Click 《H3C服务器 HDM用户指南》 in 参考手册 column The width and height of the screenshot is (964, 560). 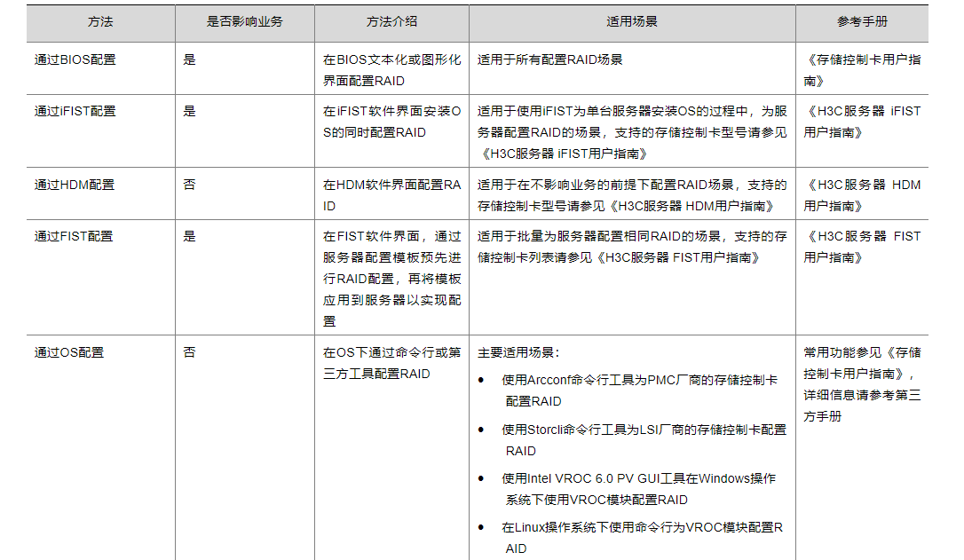(x=862, y=195)
